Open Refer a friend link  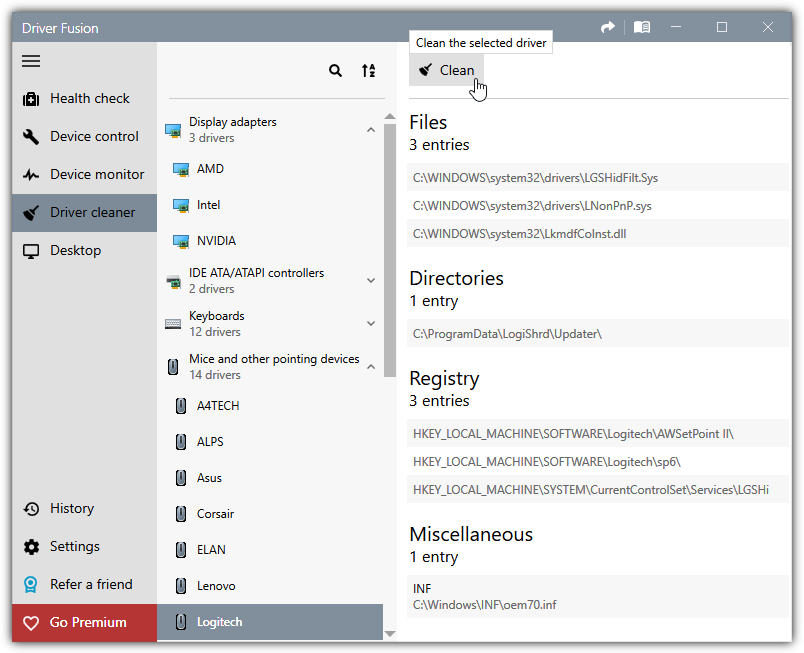(x=85, y=585)
